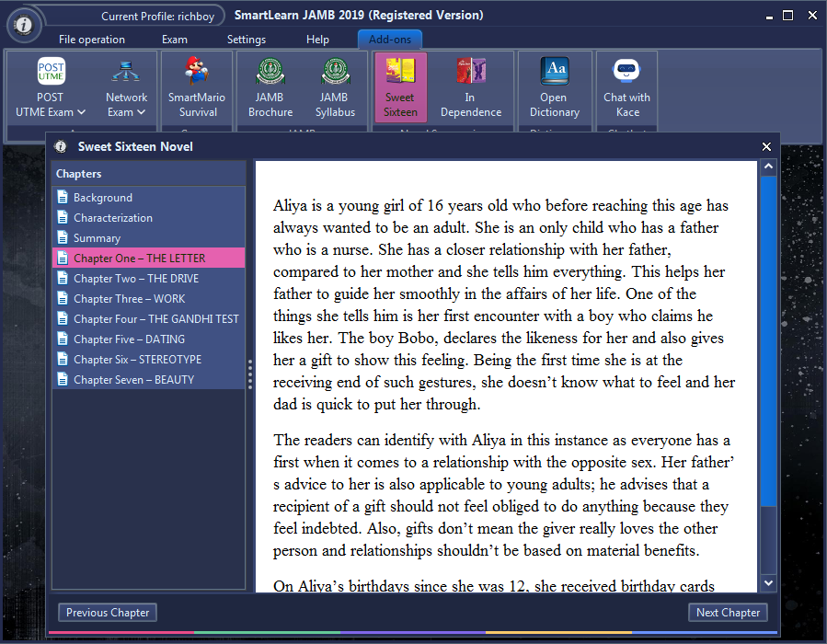Click the Sweet Sixteen Novel dialog icon
Image resolution: width=827 pixels, height=644 pixels.
[61, 146]
